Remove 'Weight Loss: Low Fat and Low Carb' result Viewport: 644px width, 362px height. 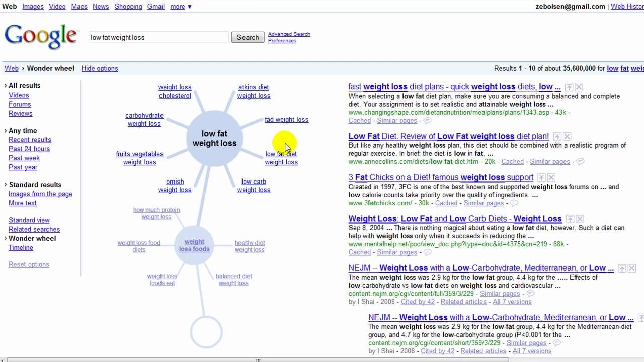click(580, 219)
